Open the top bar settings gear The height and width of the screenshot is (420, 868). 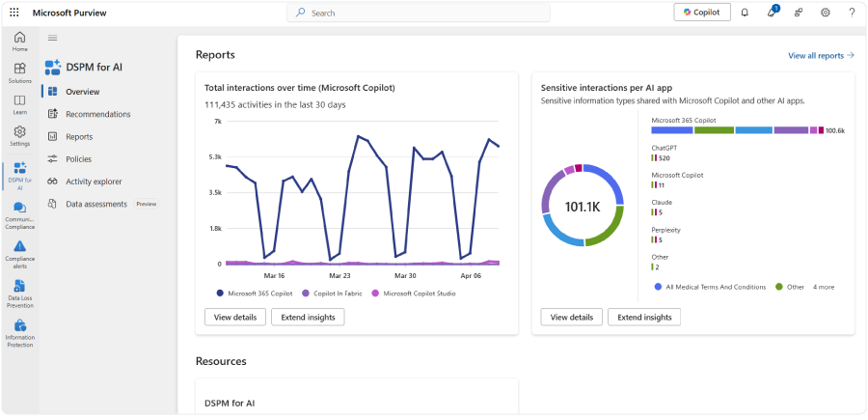825,13
